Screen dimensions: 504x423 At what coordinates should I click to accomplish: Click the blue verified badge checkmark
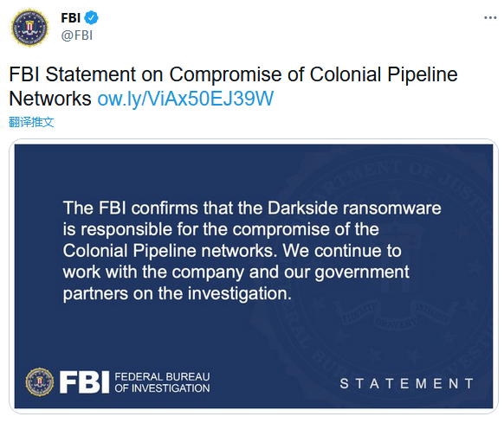tap(91, 17)
